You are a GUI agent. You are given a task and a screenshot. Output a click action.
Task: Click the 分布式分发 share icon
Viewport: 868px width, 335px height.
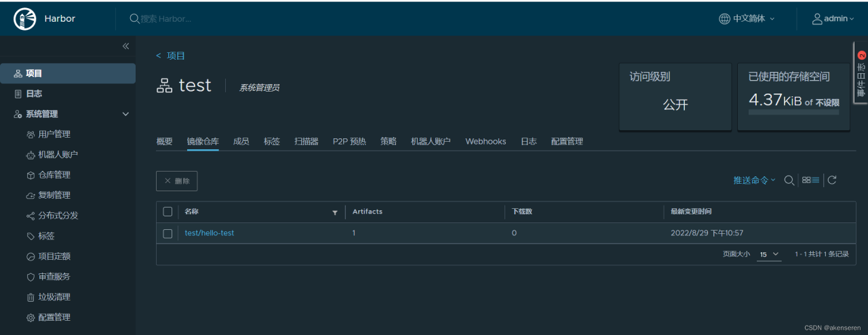(31, 216)
